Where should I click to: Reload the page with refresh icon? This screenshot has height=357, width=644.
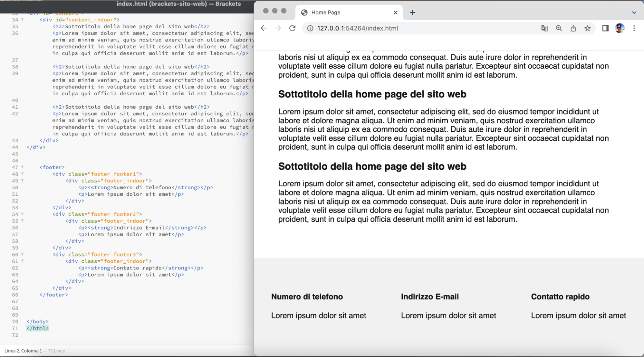point(292,28)
